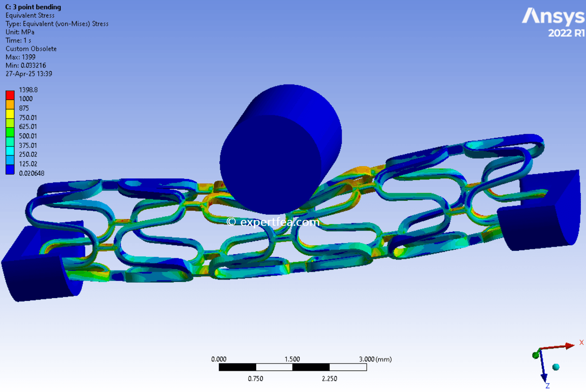Click the C: 3 point bending result title
The image size is (586, 392).
click(x=32, y=7)
